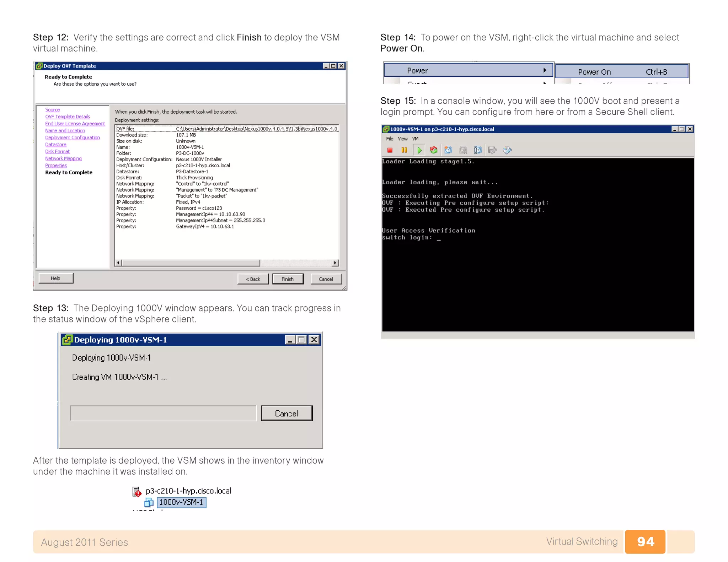Click Revert to Snapshot icon
The width and height of the screenshot is (728, 562).
tap(463, 150)
